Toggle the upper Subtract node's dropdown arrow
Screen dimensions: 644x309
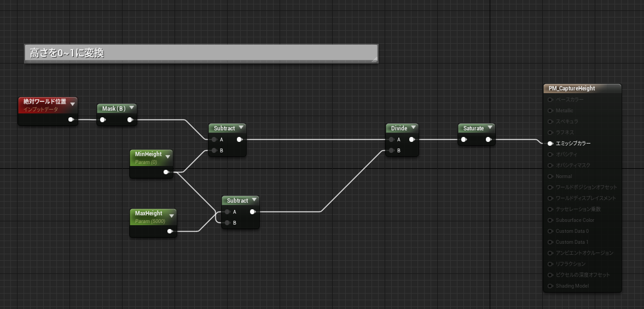pyautogui.click(x=241, y=128)
